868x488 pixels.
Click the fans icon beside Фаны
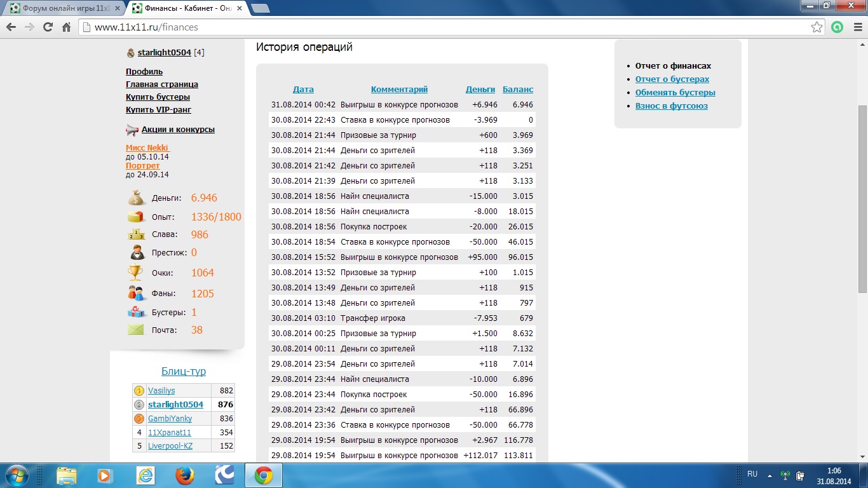tap(136, 294)
